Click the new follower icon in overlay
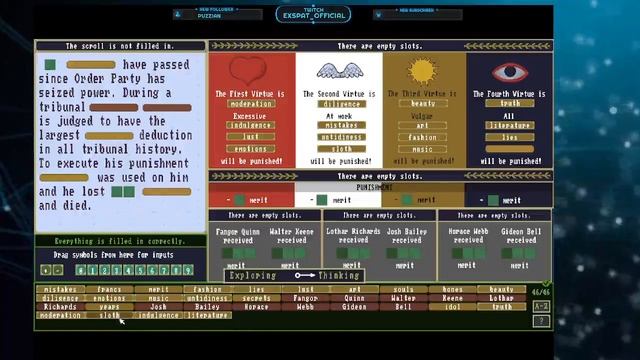This screenshot has width=640, height=360. click(x=178, y=15)
